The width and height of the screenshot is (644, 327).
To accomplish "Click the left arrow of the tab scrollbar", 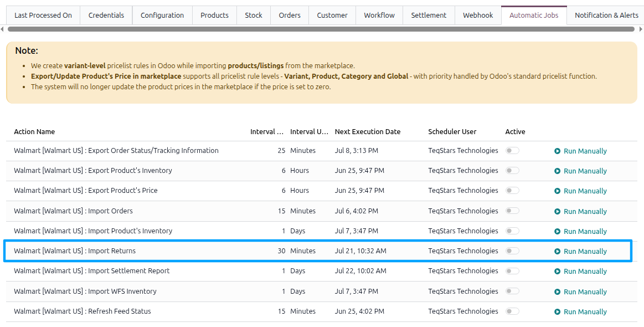I will [2, 29].
